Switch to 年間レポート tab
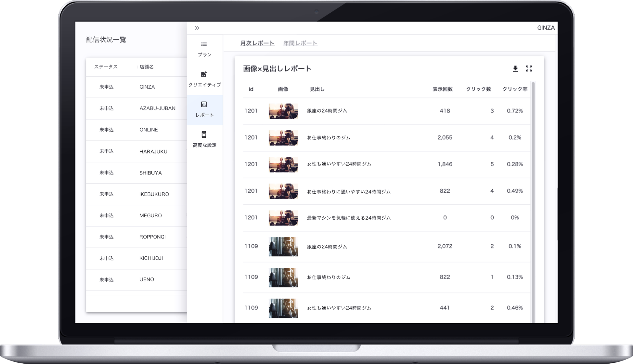 (300, 43)
